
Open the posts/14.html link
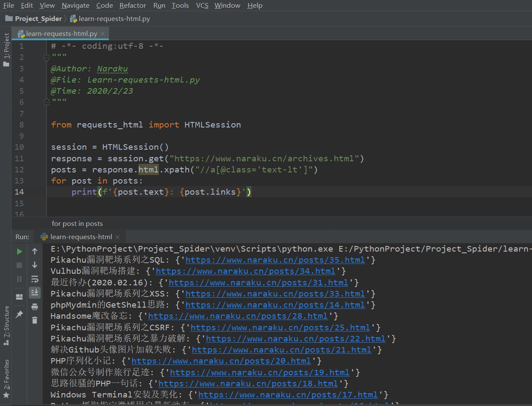[x=275, y=305]
